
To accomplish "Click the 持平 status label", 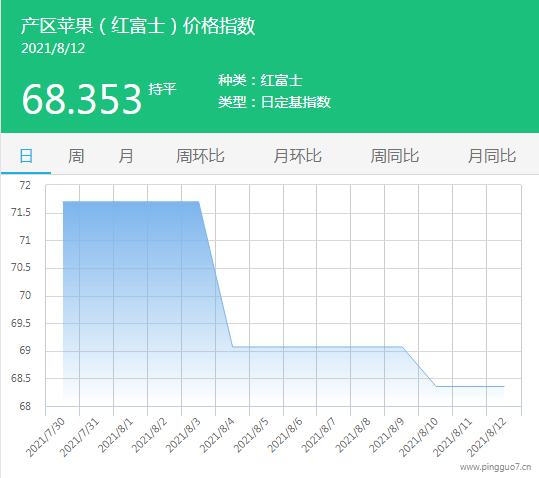I will click(162, 89).
